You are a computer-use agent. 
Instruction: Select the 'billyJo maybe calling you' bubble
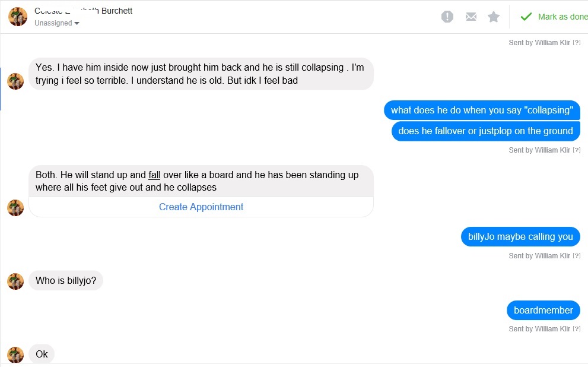pyautogui.click(x=520, y=237)
